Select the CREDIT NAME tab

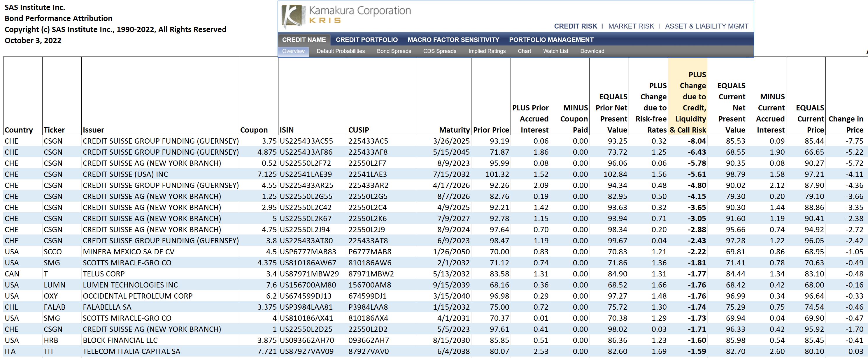[x=304, y=40]
